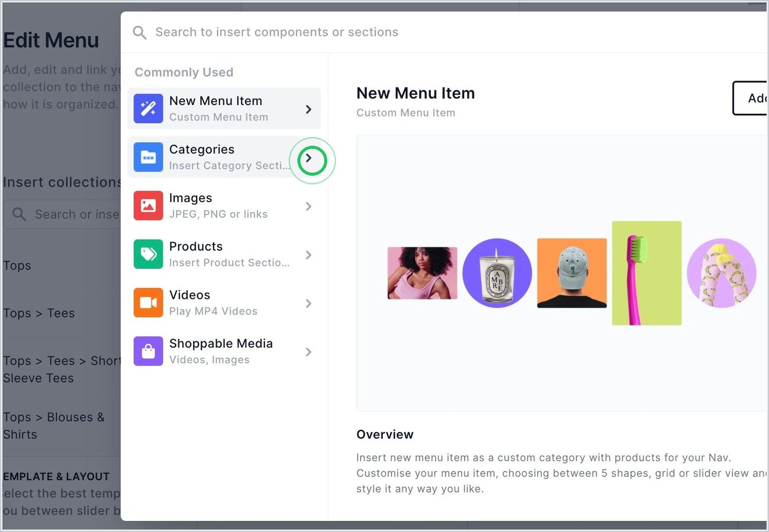
Task: Click the Tops collection row
Action: [x=62, y=266]
